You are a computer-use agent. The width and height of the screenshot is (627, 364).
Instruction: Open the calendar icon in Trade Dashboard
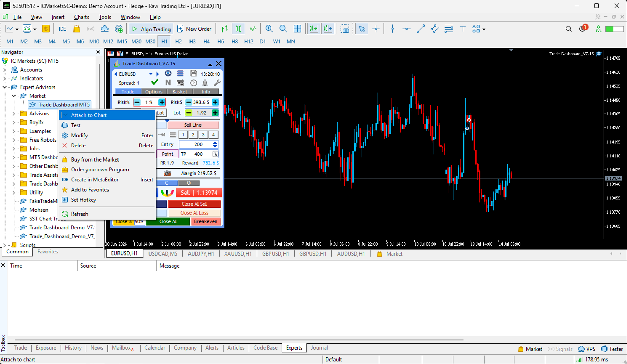180,83
